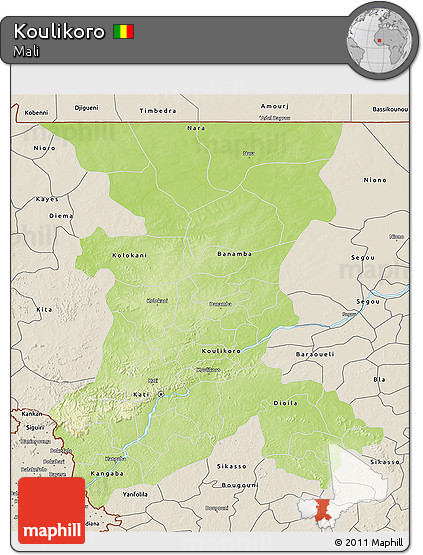Select the Timbedra label

[158, 111]
